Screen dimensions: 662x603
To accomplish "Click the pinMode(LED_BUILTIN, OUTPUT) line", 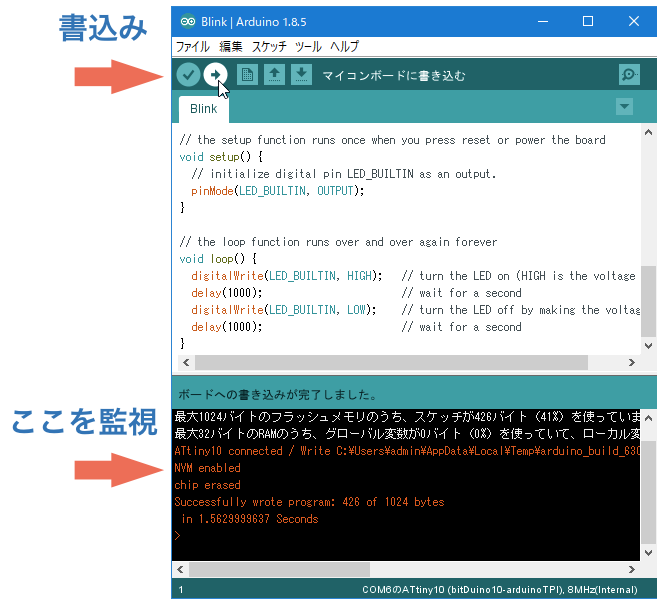I will [277, 191].
